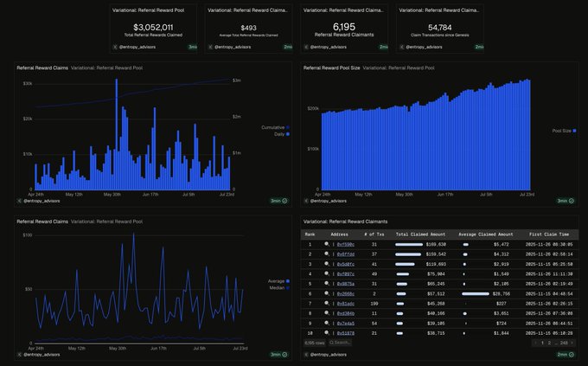This screenshot has height=366, width=588.
Task: Click magnifier icon in rank 10 row ($38,715)
Action: [x=327, y=333]
